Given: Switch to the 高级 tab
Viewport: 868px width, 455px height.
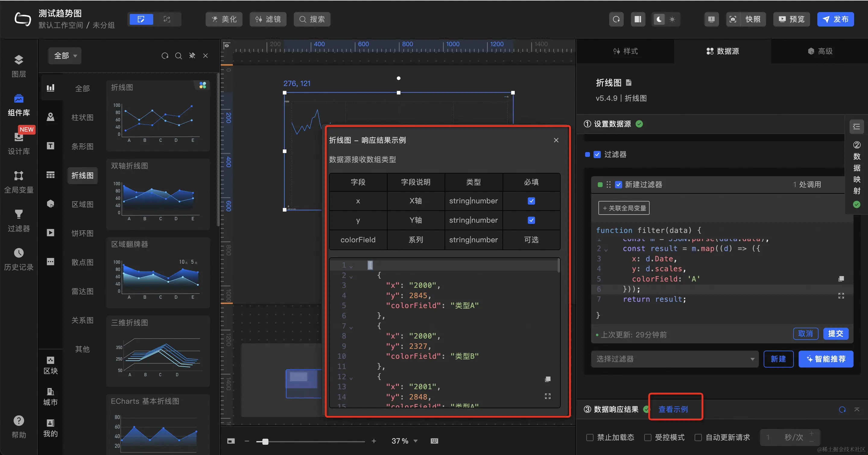Looking at the screenshot, I should point(820,51).
